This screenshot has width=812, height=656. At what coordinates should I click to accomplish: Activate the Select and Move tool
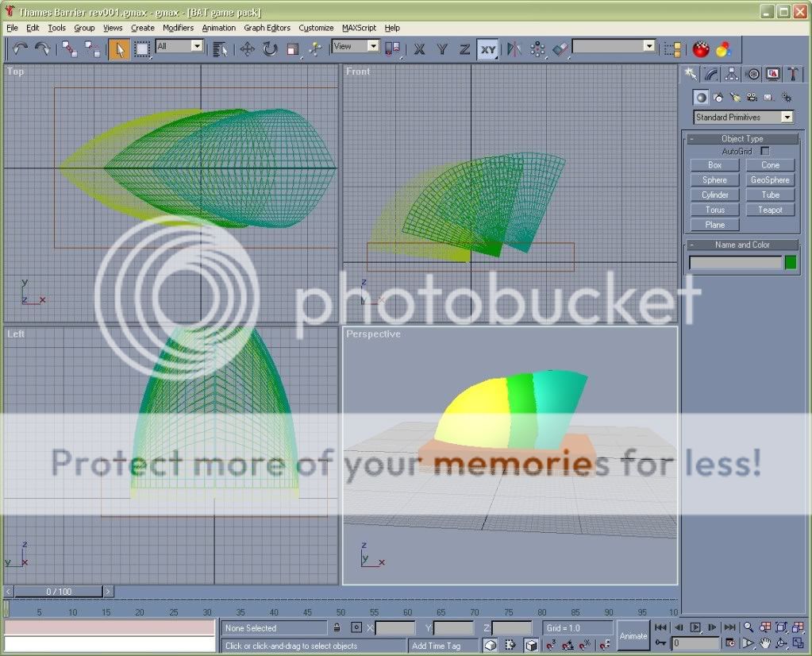tap(247, 49)
